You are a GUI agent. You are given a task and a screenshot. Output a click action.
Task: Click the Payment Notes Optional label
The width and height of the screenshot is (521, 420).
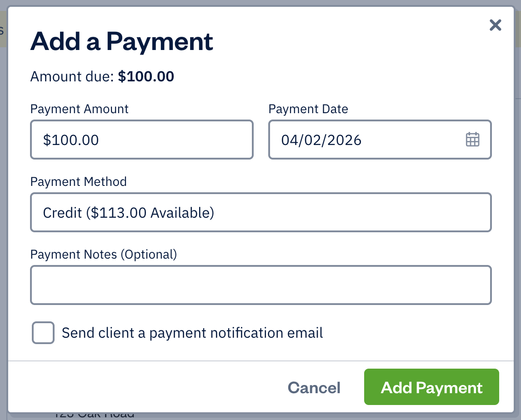tap(104, 254)
